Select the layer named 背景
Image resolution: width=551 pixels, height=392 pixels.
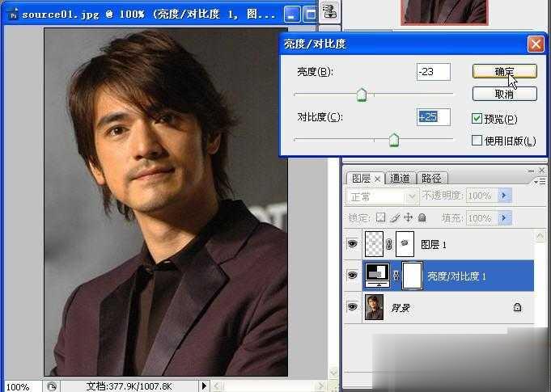(401, 308)
